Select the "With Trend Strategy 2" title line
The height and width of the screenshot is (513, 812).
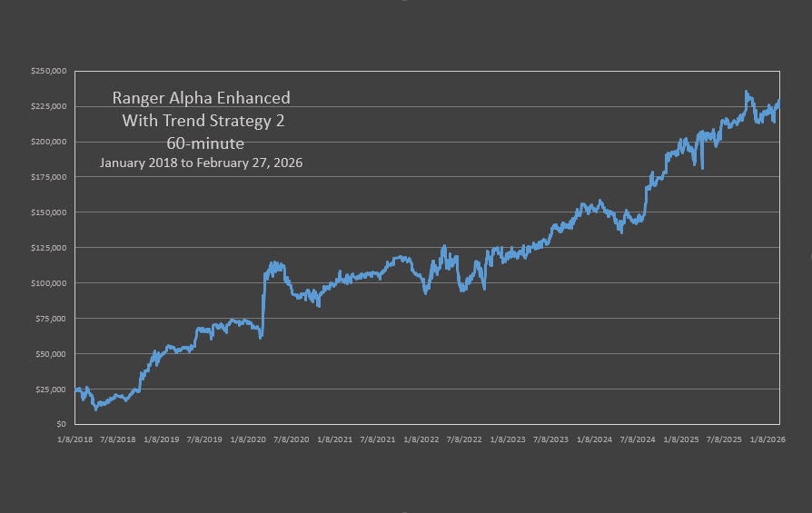(x=201, y=121)
